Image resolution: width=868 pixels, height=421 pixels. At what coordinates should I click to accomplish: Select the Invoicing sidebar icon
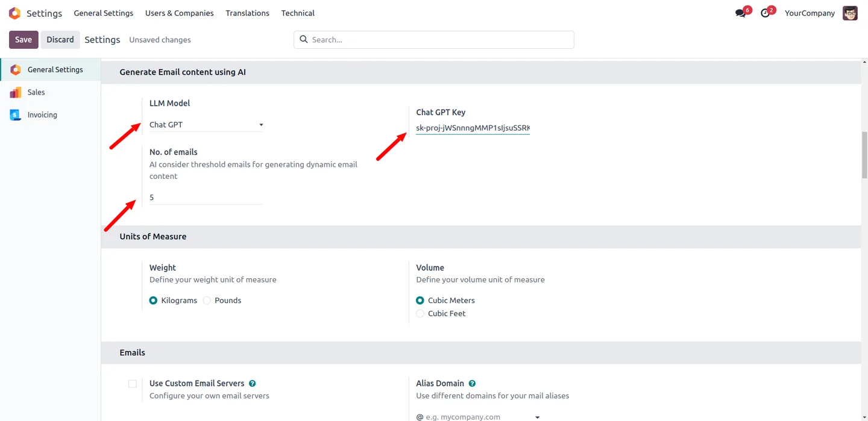(16, 115)
